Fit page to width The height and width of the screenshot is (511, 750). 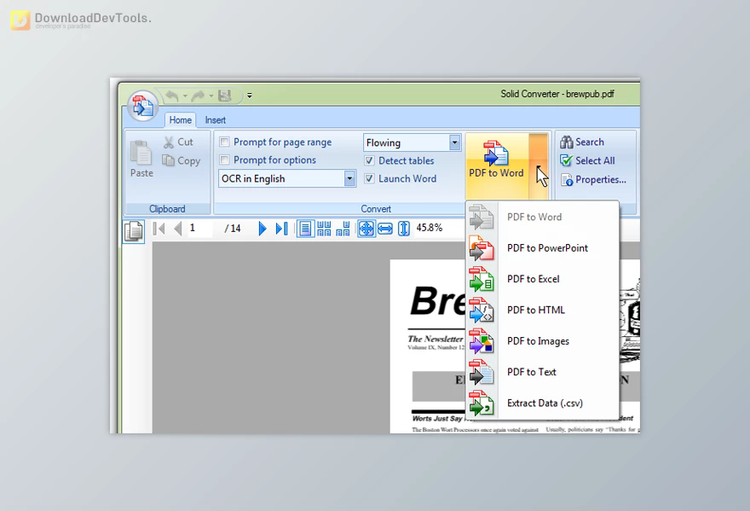coord(385,228)
